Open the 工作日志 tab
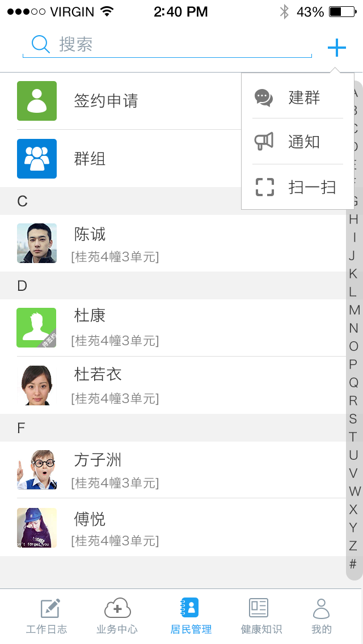363x644 pixels. coord(47,616)
